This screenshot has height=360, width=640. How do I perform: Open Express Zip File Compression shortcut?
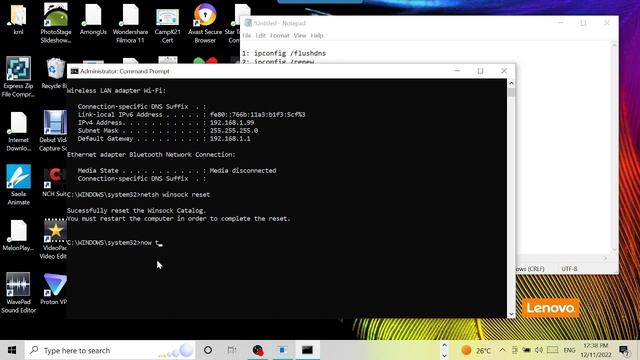coord(18,77)
